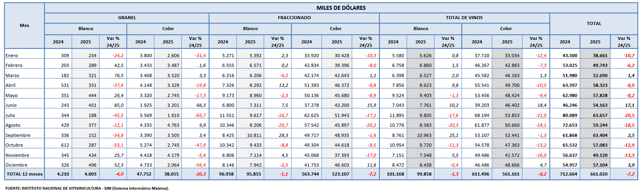This screenshot has width=644, height=192.
Task: Click the GRANEL group header
Action: point(127,18)
